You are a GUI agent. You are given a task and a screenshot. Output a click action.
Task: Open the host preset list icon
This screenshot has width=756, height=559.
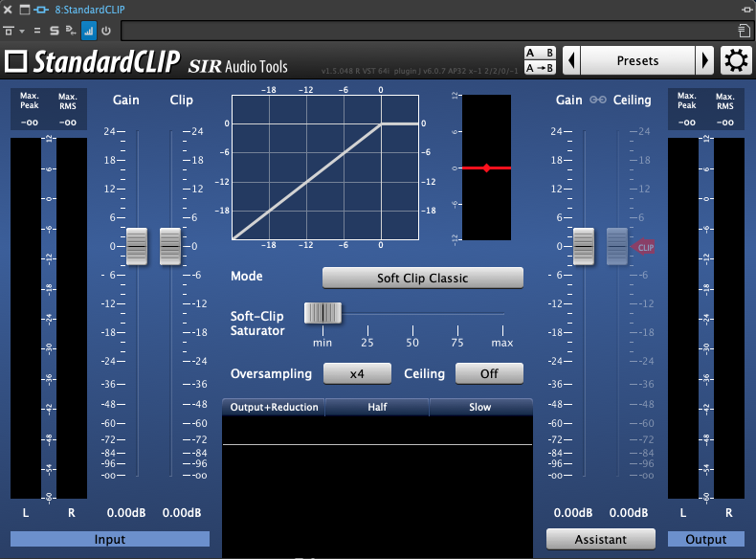pyautogui.click(x=744, y=31)
